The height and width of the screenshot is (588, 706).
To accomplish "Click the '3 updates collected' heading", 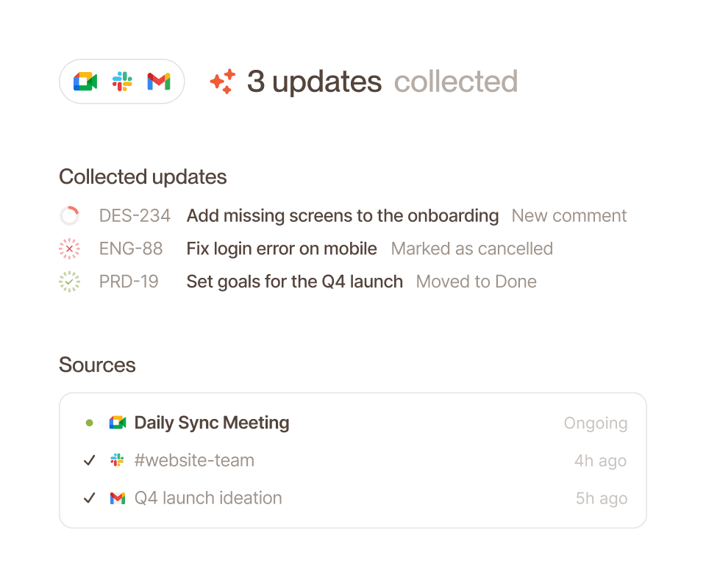I will click(x=382, y=82).
